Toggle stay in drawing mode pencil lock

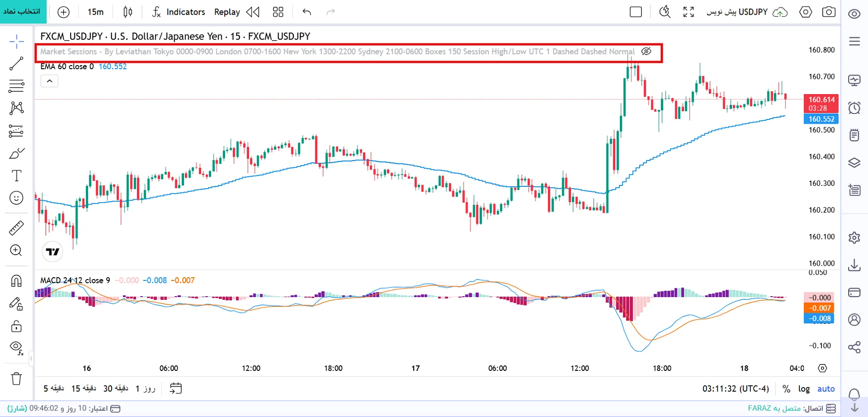coord(17,304)
